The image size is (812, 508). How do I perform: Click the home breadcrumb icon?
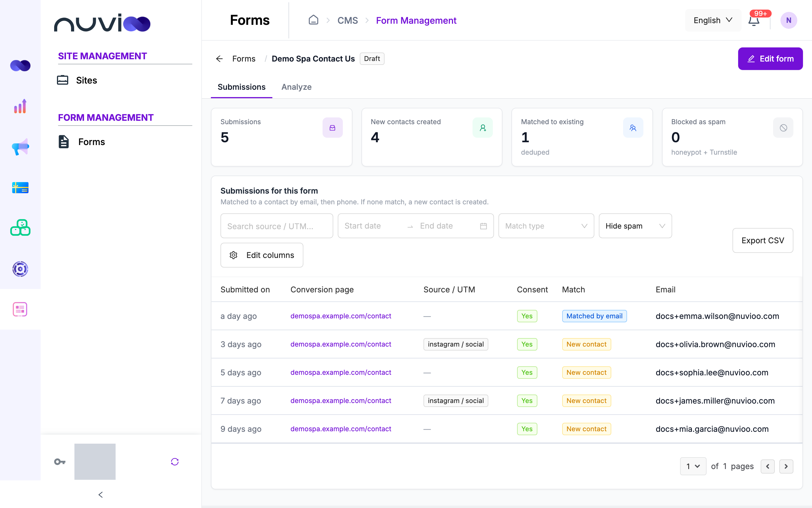tap(314, 20)
